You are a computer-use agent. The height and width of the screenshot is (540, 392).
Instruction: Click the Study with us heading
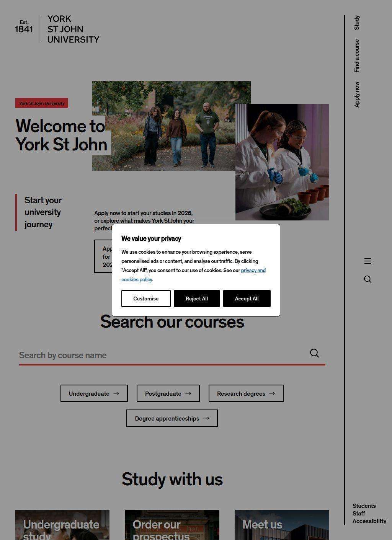pyautogui.click(x=172, y=479)
